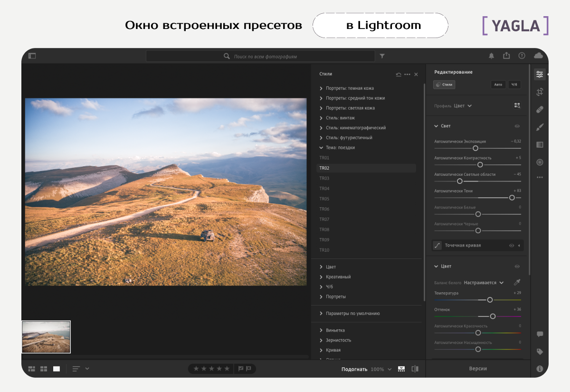Open the notifications bell
The width and height of the screenshot is (570, 392).
tap(492, 56)
